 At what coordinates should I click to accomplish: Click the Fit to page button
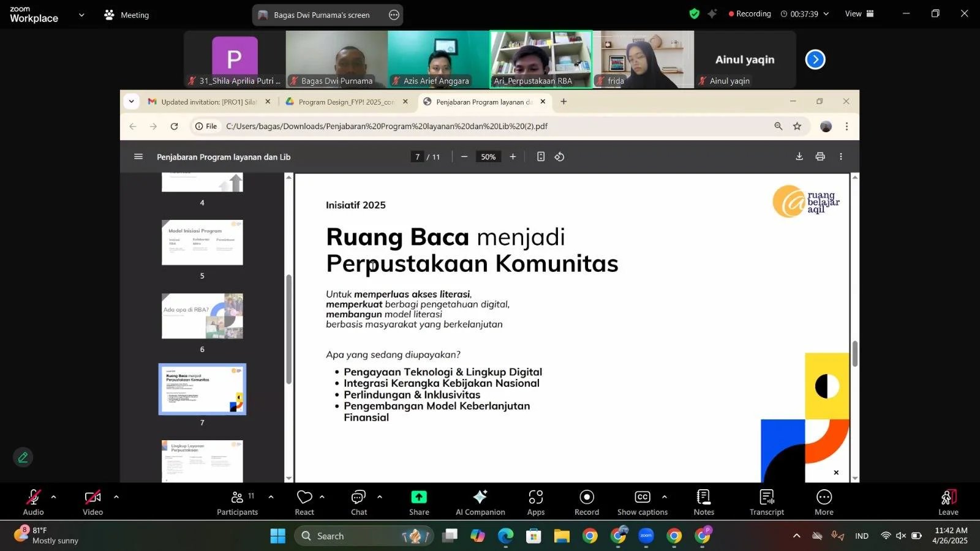tap(541, 157)
